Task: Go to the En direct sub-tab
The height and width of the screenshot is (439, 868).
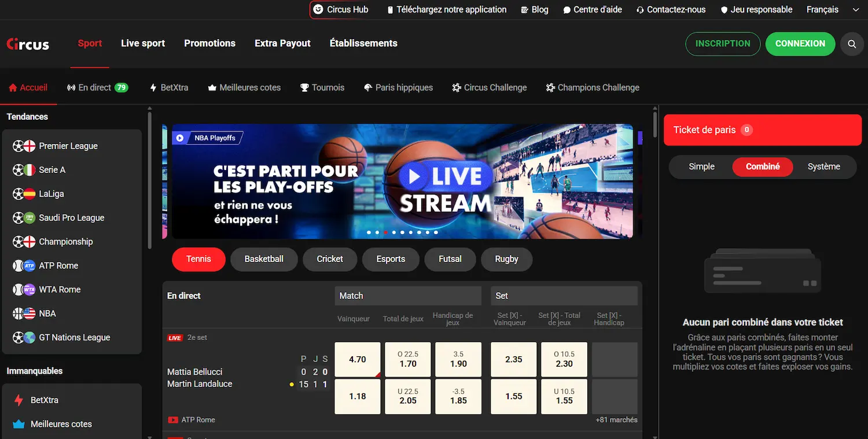Action: point(98,88)
